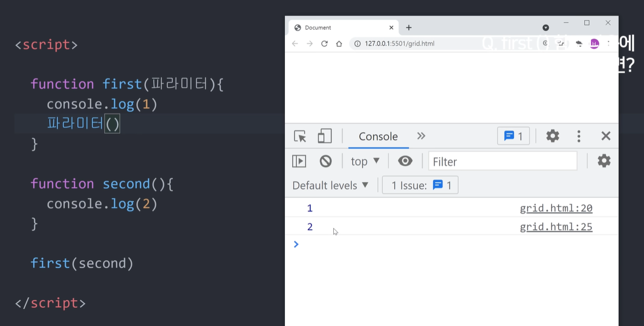
Task: Click the first(second) call line
Action: tap(82, 263)
